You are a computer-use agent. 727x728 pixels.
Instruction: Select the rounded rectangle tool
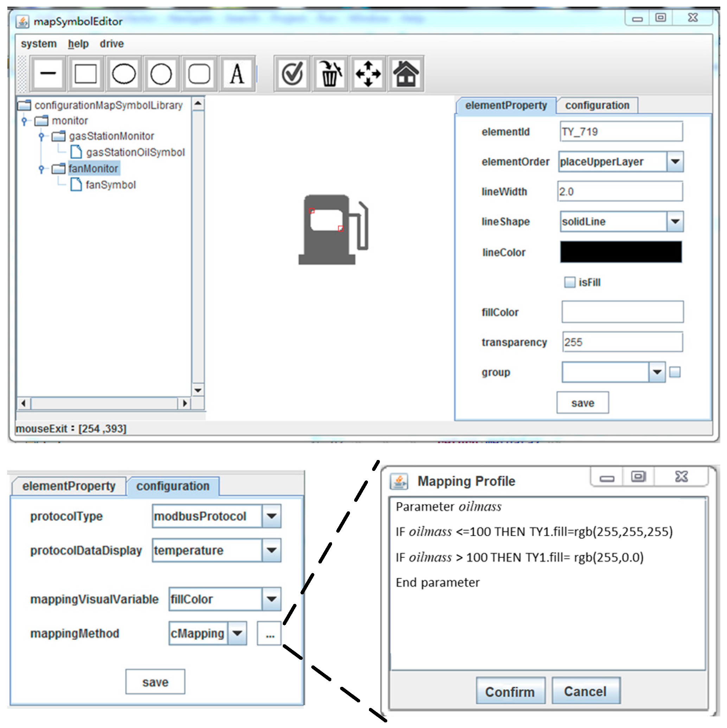[199, 74]
